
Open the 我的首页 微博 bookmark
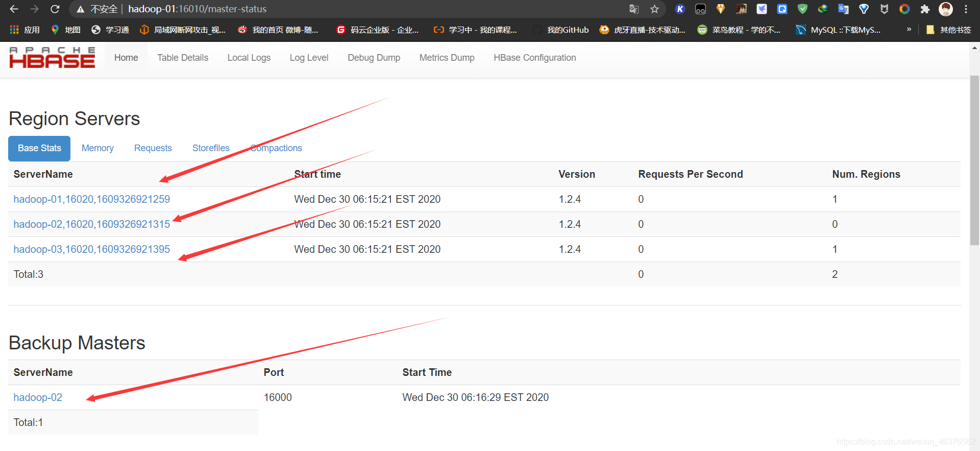[x=278, y=30]
